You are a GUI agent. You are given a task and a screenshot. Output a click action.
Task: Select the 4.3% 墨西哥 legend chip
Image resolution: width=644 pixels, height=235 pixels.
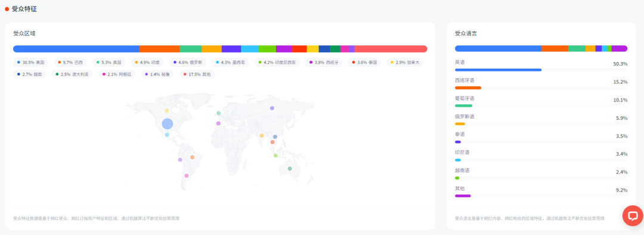[x=230, y=63]
